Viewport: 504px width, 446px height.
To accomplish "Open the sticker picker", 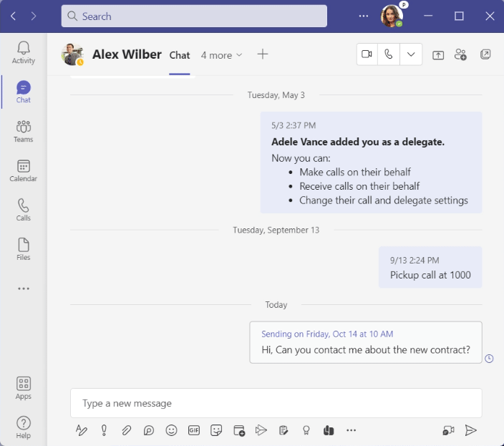I will click(x=216, y=430).
